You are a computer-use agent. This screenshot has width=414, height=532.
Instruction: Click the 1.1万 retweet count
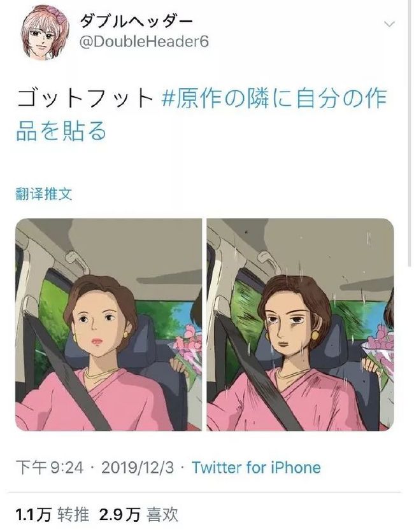[x=33, y=515]
